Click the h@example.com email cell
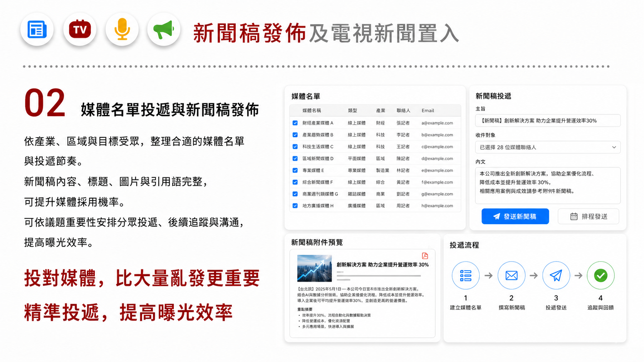The width and height of the screenshot is (644, 362). click(x=437, y=206)
